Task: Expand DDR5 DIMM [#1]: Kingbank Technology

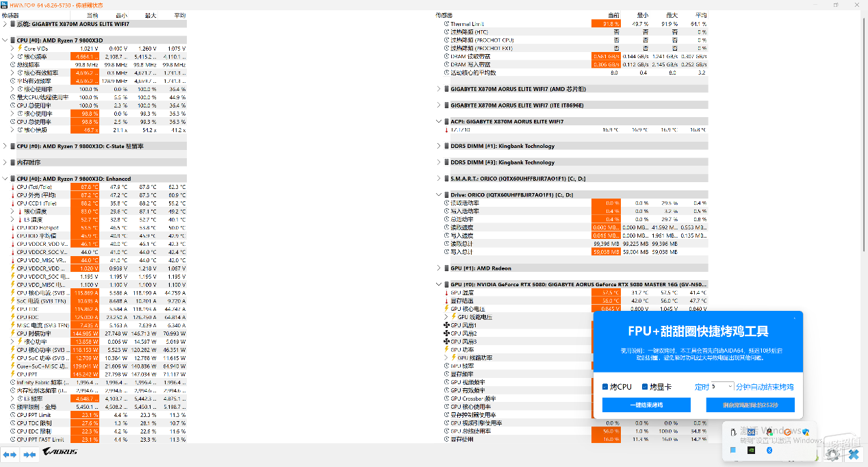Action: [439, 146]
